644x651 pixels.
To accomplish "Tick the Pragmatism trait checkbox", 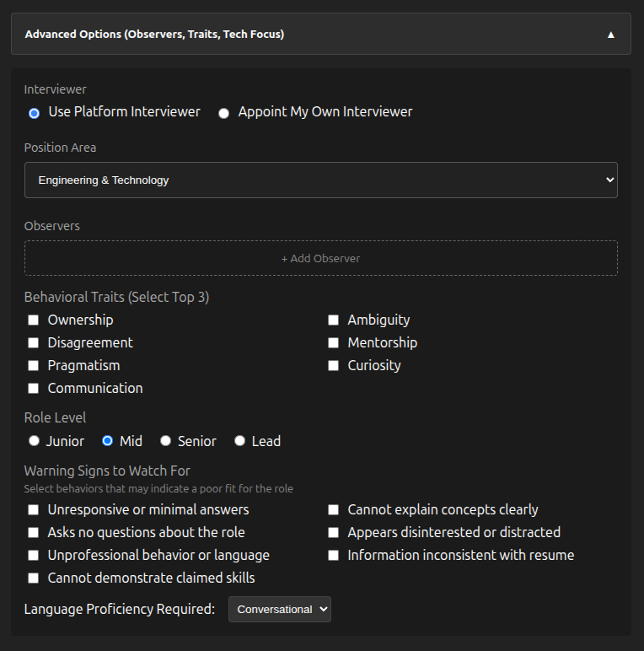I will coord(34,366).
